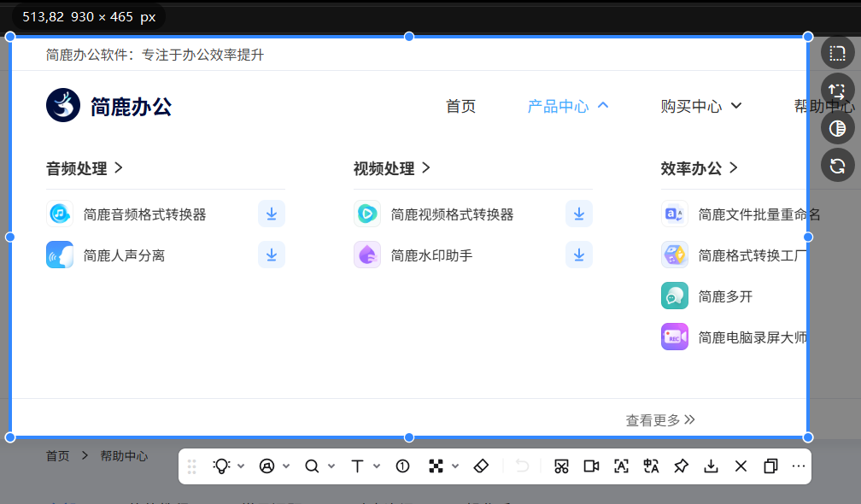
Task: Click the 简鹿电脑录屏大师 app icon
Action: (x=675, y=337)
